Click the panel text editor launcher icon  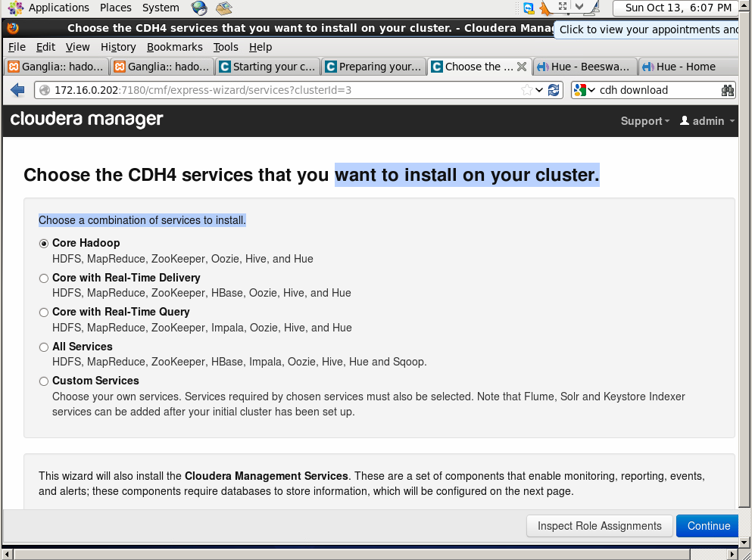pyautogui.click(x=223, y=8)
